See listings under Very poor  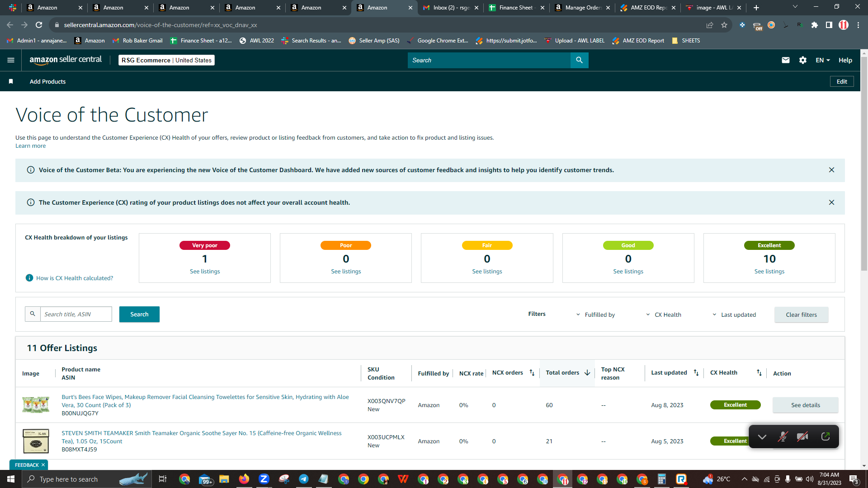pyautogui.click(x=205, y=271)
